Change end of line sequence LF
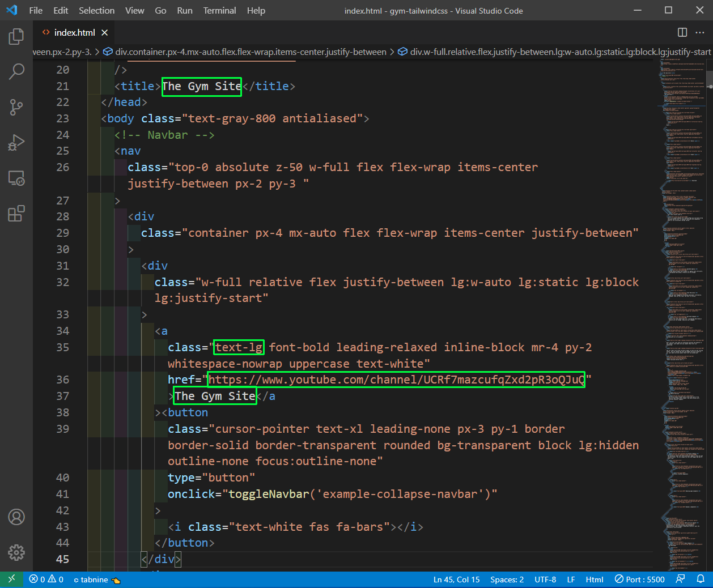The height and width of the screenshot is (588, 713). click(x=571, y=580)
